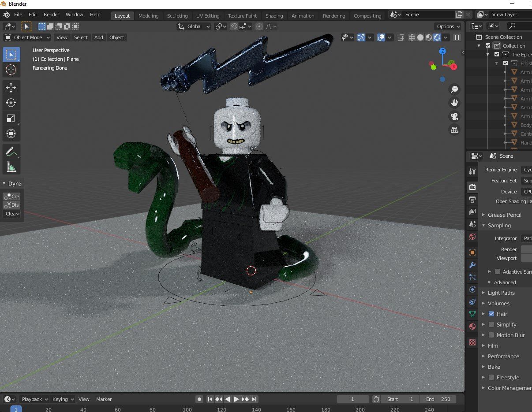Screen dimensions: 532x412
Task: Click the play animation button
Action: [x=236, y=399]
